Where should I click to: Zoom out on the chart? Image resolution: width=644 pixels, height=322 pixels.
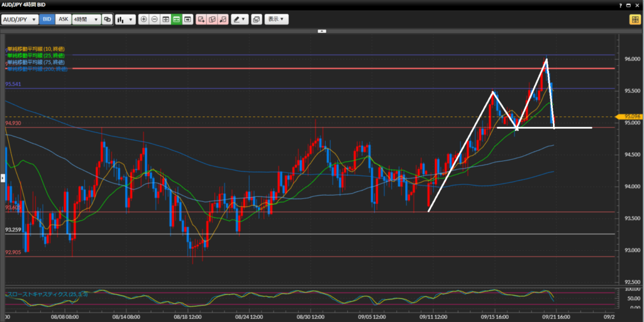click(155, 19)
